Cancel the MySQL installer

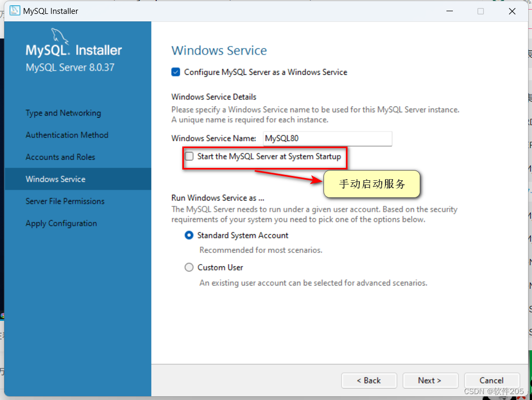pos(491,380)
